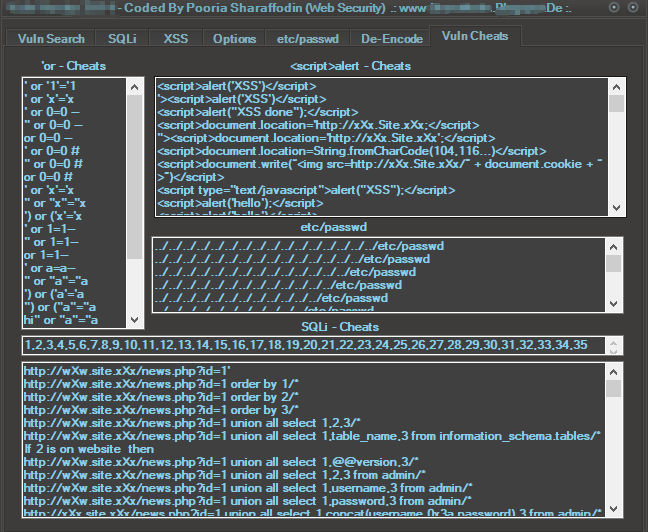The height and width of the screenshot is (532, 648).
Task: Select the Vuln Cheats tab
Action: pos(475,36)
